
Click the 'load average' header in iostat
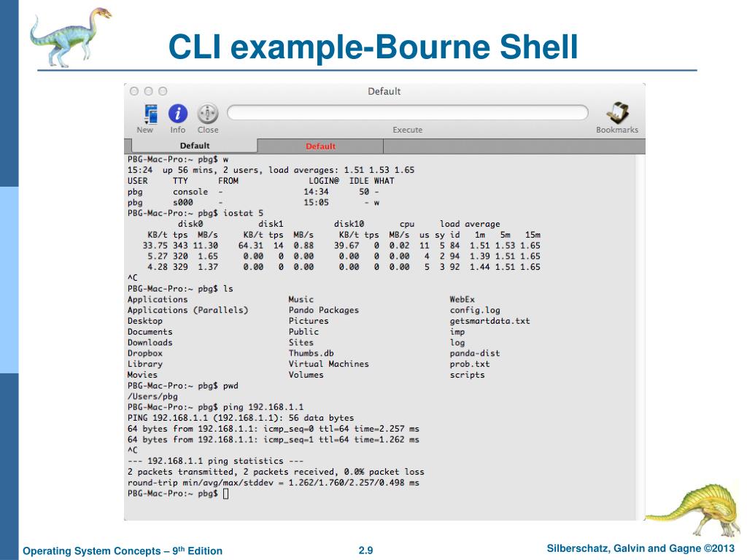tap(470, 224)
